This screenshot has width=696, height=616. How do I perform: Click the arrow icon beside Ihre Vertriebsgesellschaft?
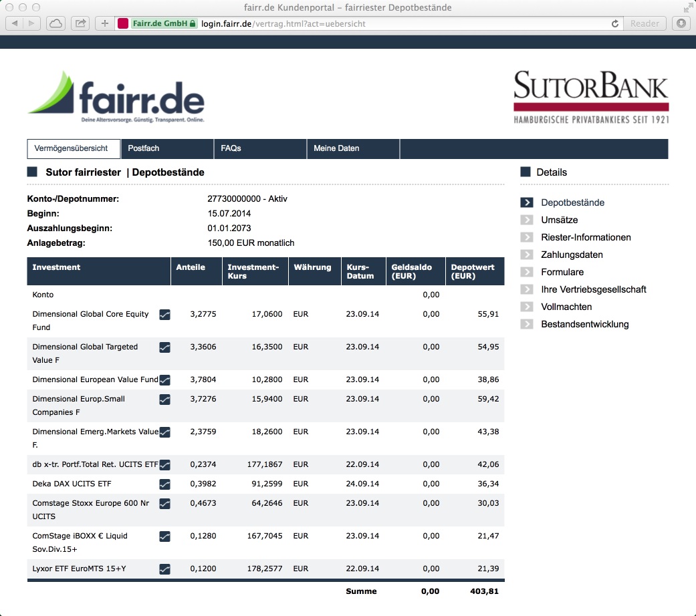click(526, 289)
